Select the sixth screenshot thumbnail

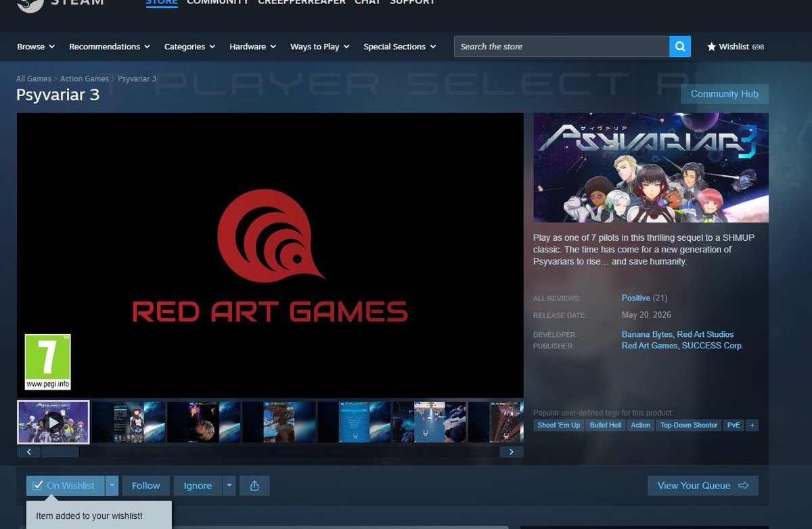[x=429, y=422]
